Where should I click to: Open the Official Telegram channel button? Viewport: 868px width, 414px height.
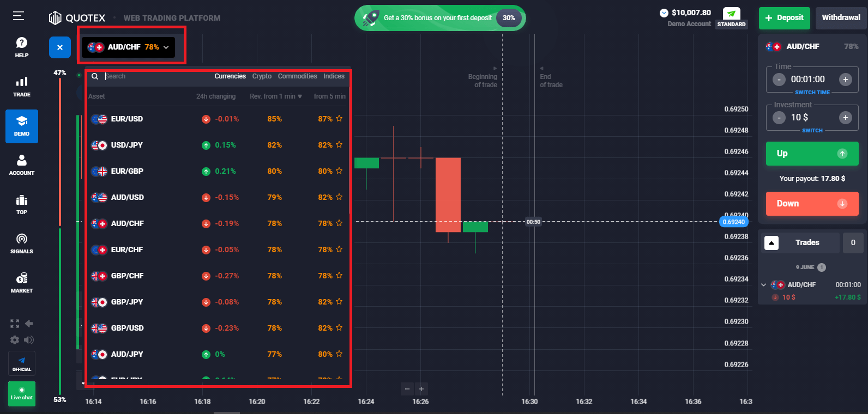pos(22,363)
